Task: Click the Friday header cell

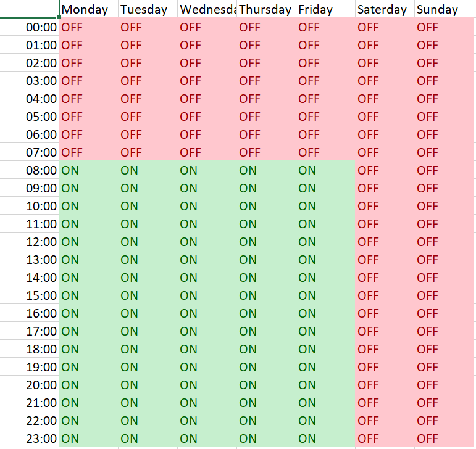Action: 325,9
